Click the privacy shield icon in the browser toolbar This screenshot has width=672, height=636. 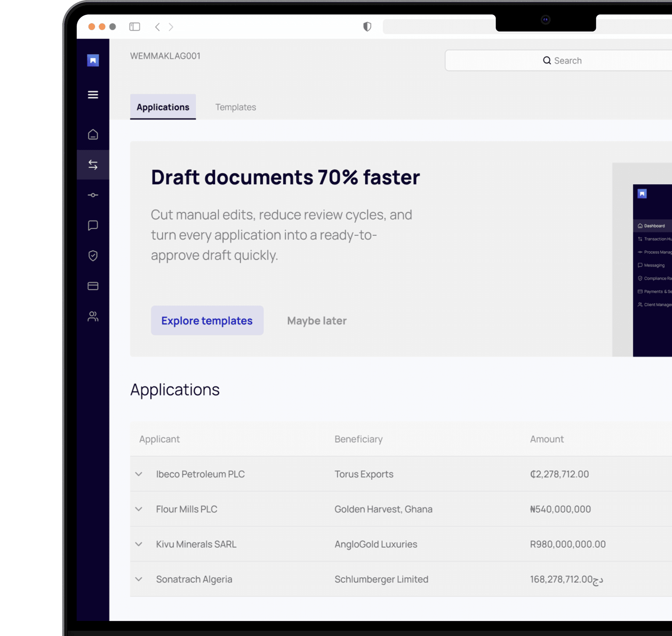(x=367, y=27)
